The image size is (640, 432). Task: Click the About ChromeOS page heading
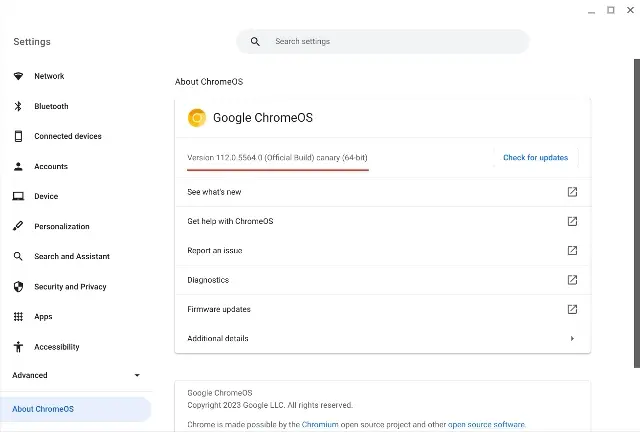click(209, 82)
